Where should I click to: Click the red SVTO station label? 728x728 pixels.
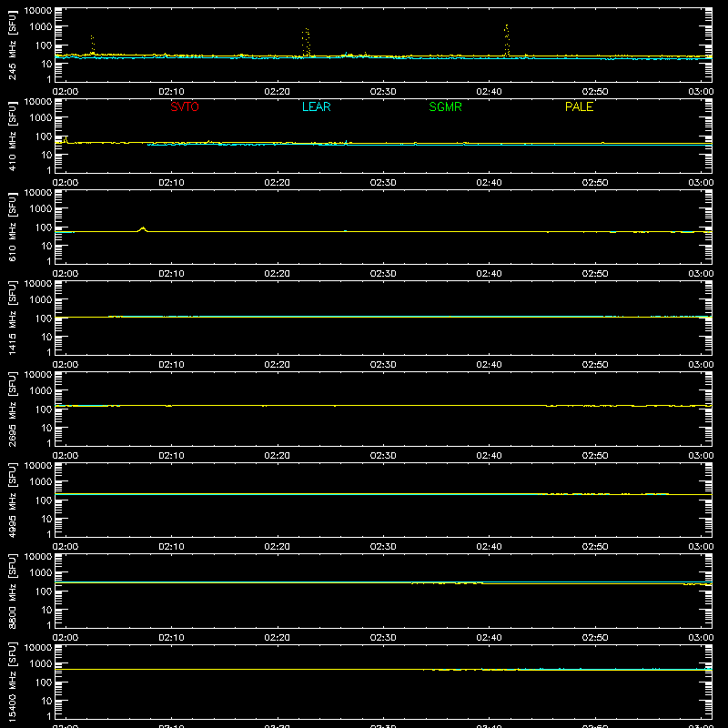pos(185,106)
